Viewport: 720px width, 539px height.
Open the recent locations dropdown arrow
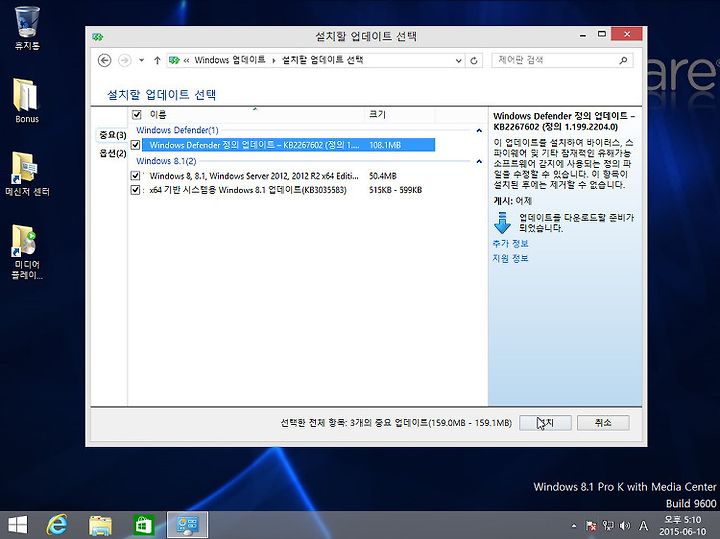[141, 60]
